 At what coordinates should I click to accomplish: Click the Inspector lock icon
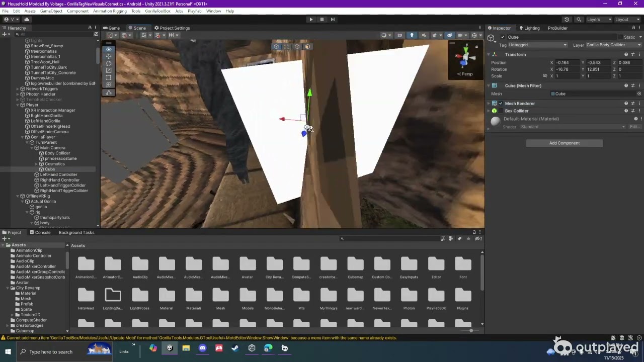pyautogui.click(x=634, y=28)
